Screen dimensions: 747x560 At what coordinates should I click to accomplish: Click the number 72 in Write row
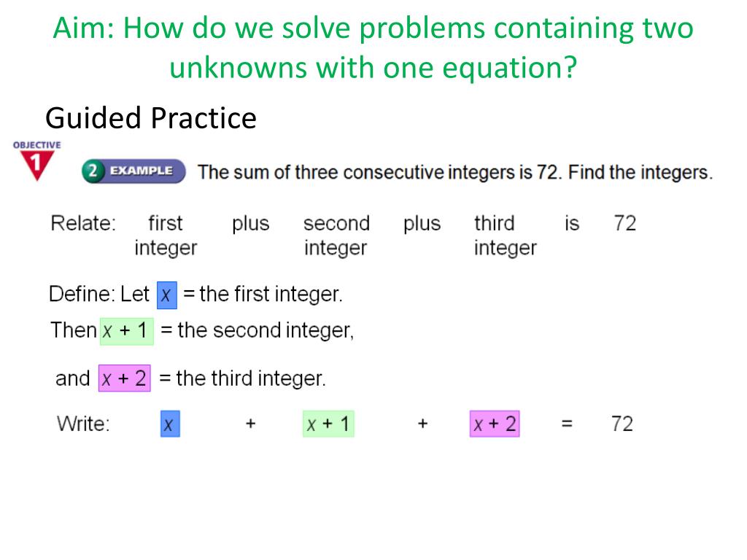622,424
